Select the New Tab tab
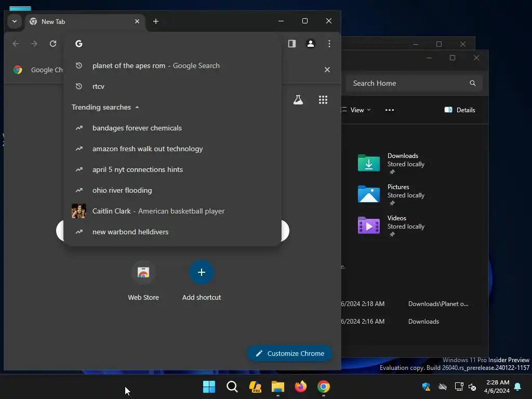532x399 pixels. click(85, 21)
